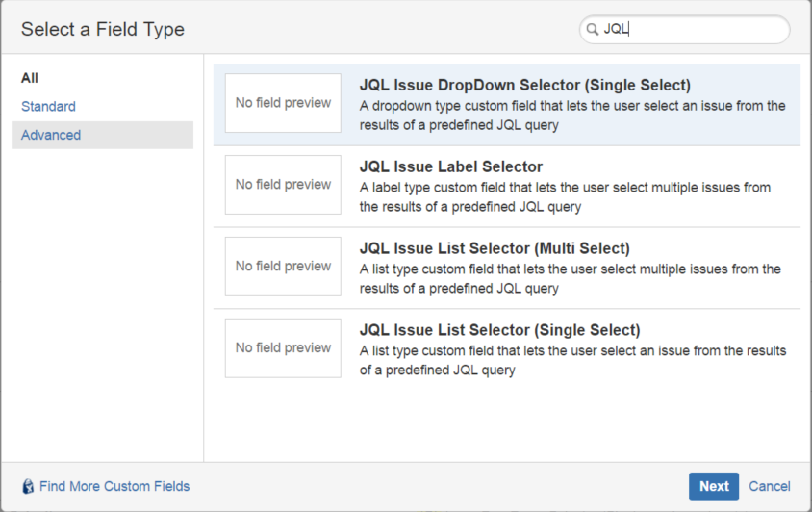This screenshot has height=512, width=812.
Task: Select JQL Issue DropDown Selector (Single Select)
Action: pos(524,86)
